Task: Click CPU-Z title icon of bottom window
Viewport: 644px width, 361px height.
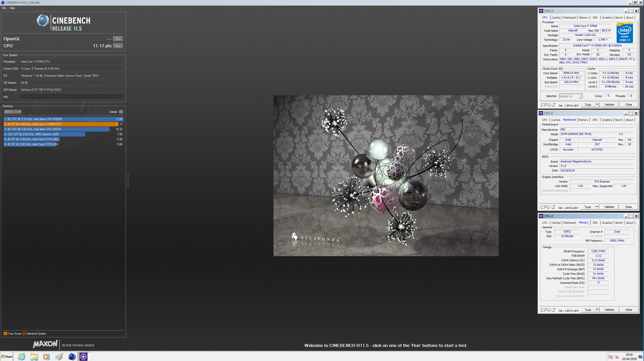Action: [x=541, y=216]
